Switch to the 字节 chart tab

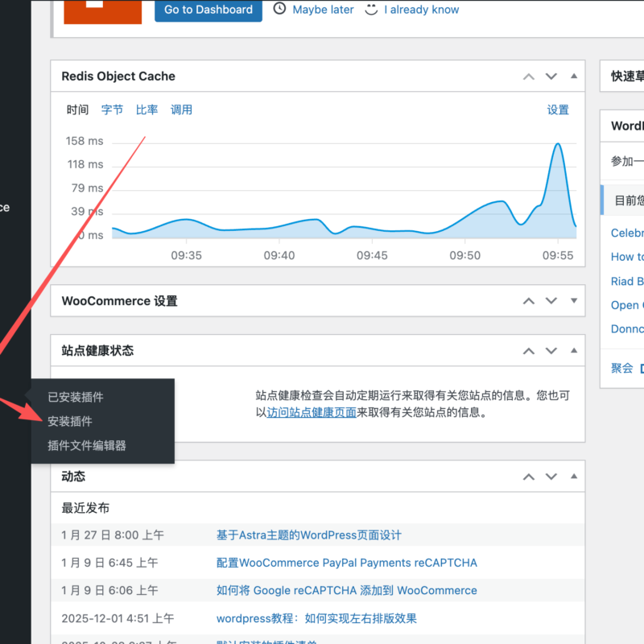(x=112, y=110)
